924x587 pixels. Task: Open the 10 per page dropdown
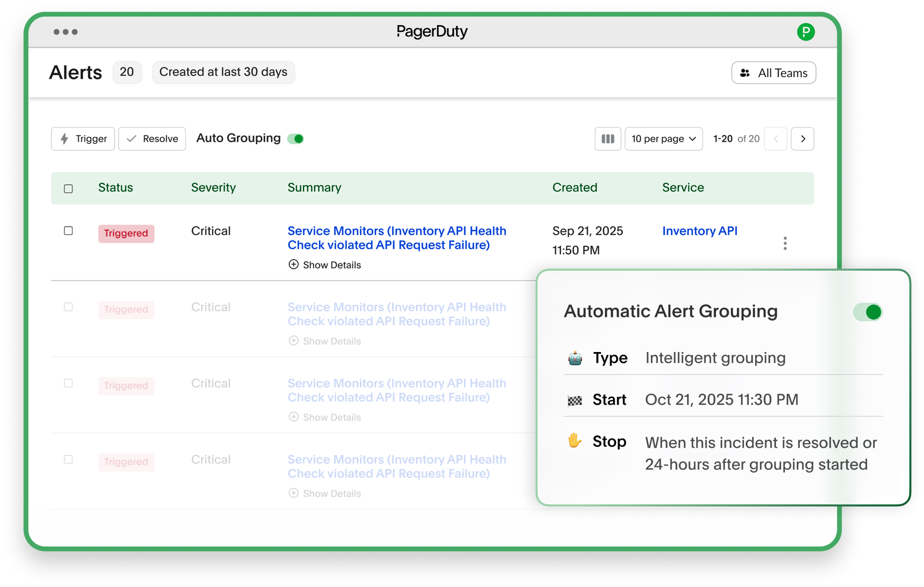point(663,139)
